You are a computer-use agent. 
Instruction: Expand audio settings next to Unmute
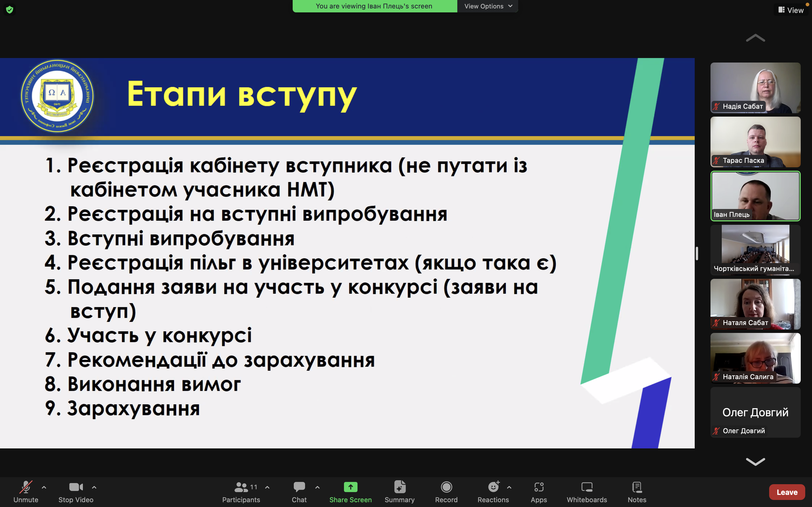[44, 487]
